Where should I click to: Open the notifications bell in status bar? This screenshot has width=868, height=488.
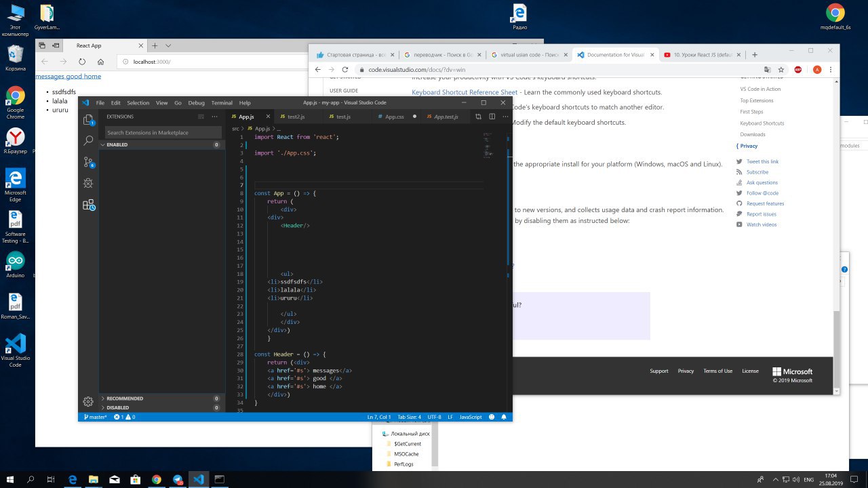504,417
